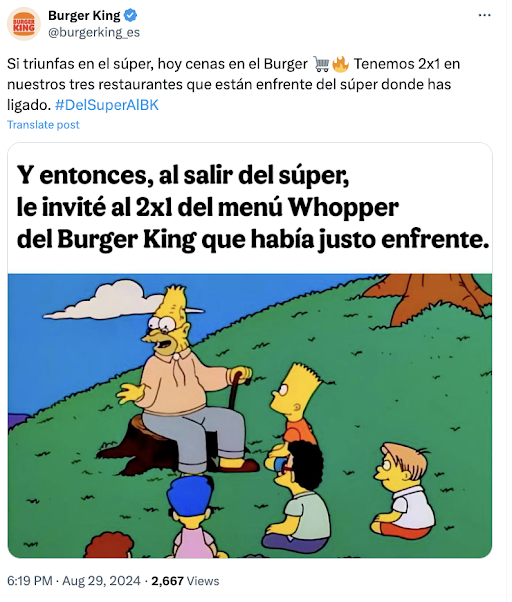
Task: Click the meme caption headline text
Action: pyautogui.click(x=253, y=208)
